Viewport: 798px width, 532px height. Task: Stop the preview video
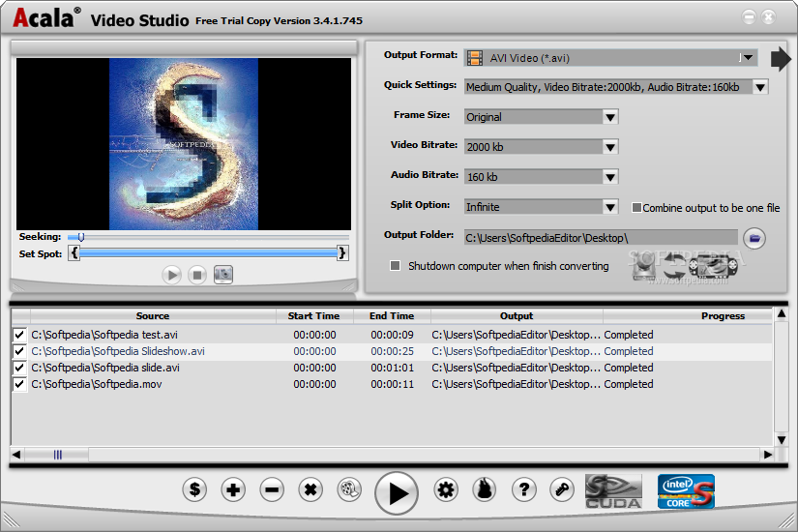tap(197, 276)
